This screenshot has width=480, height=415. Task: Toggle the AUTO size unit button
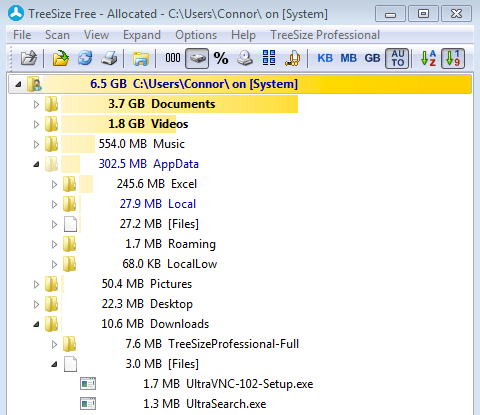(397, 58)
